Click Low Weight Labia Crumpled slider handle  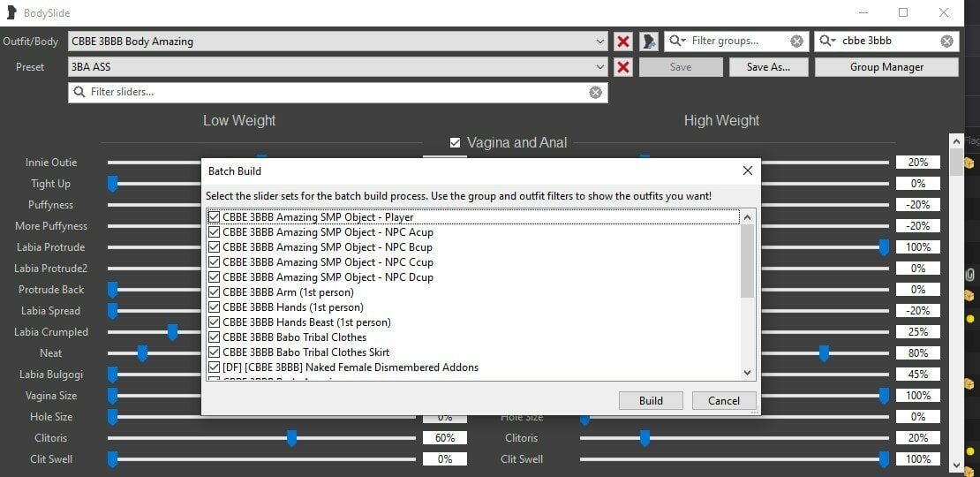[x=172, y=332]
